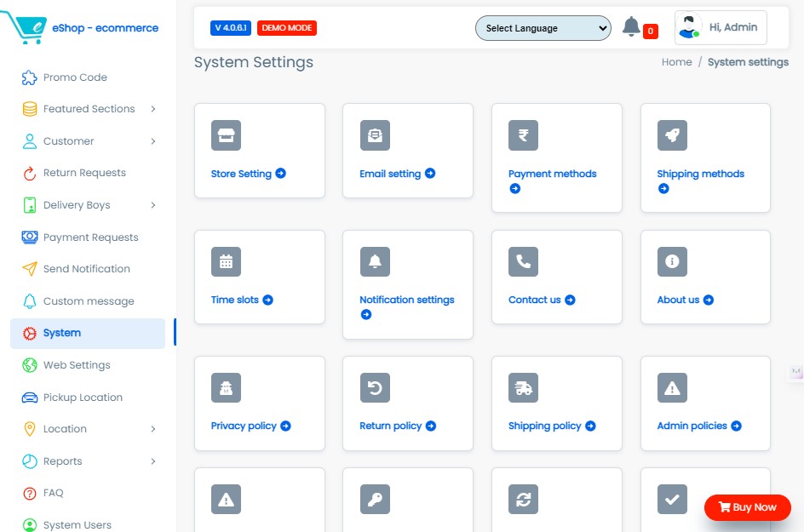
Task: Open the Privacy policy link
Action: pos(244,426)
